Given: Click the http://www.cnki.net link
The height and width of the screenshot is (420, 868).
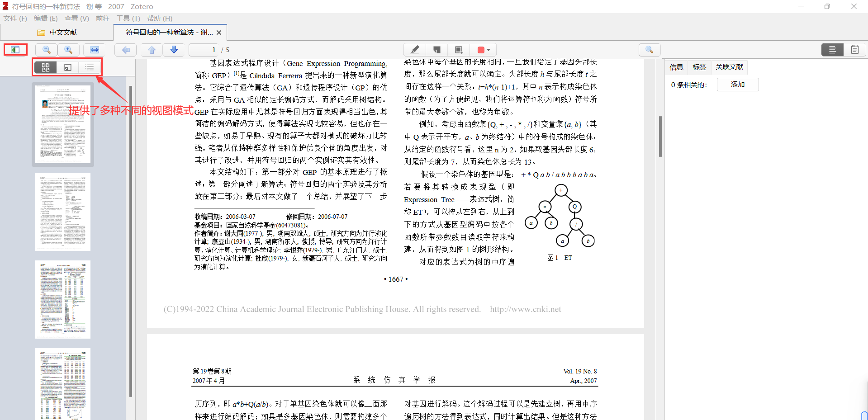Looking at the screenshot, I should coord(525,309).
